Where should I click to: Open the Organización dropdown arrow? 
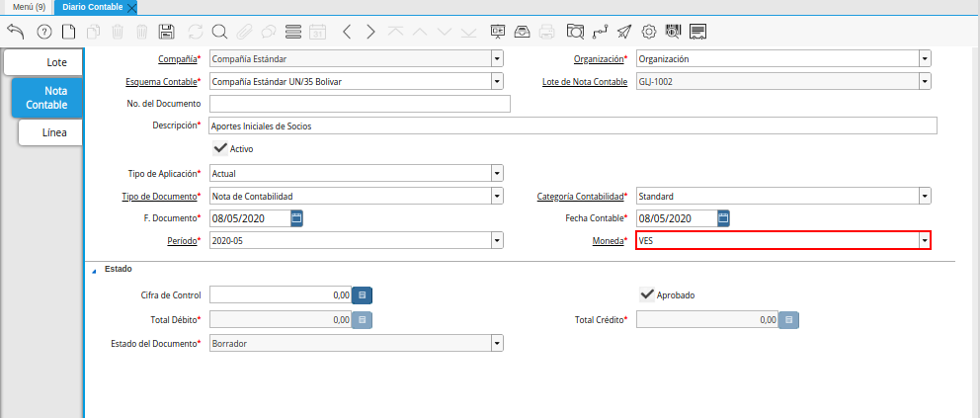[925, 59]
